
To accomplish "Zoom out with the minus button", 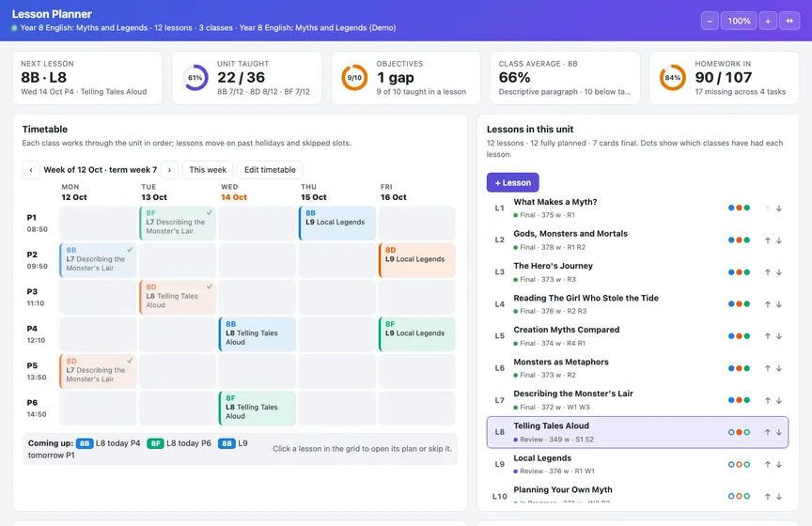I will 710,21.
